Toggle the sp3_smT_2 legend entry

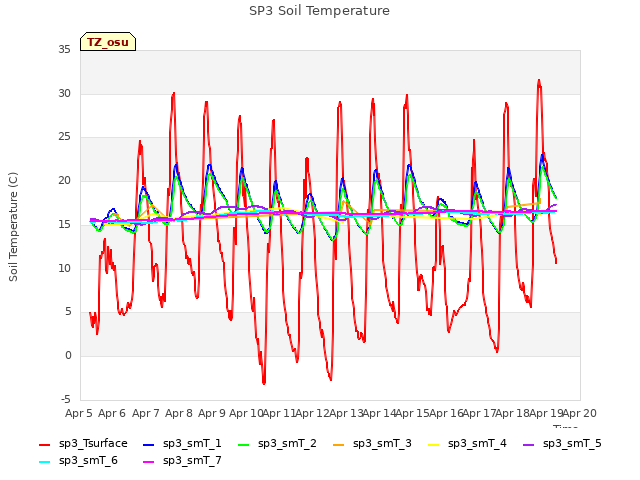pyautogui.click(x=277, y=443)
